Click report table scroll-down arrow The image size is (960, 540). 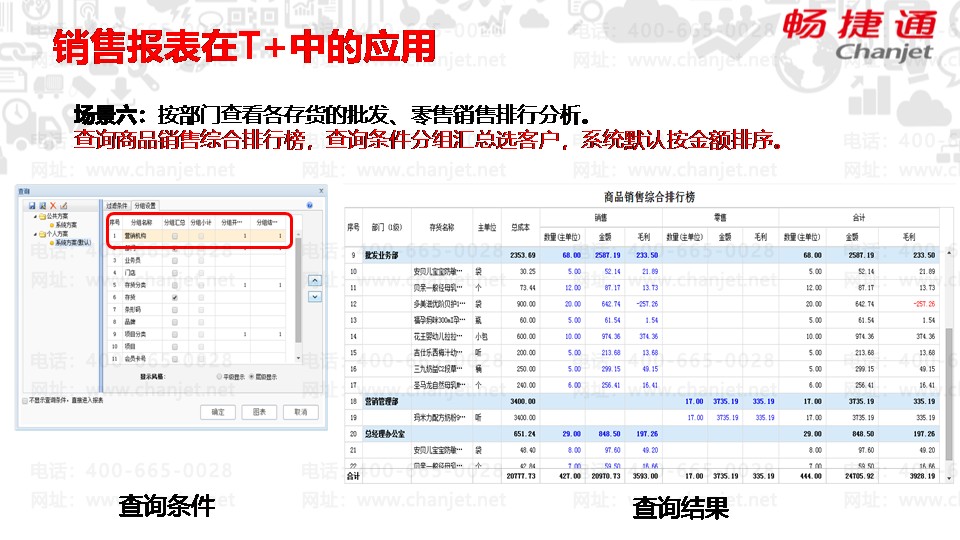(x=950, y=477)
